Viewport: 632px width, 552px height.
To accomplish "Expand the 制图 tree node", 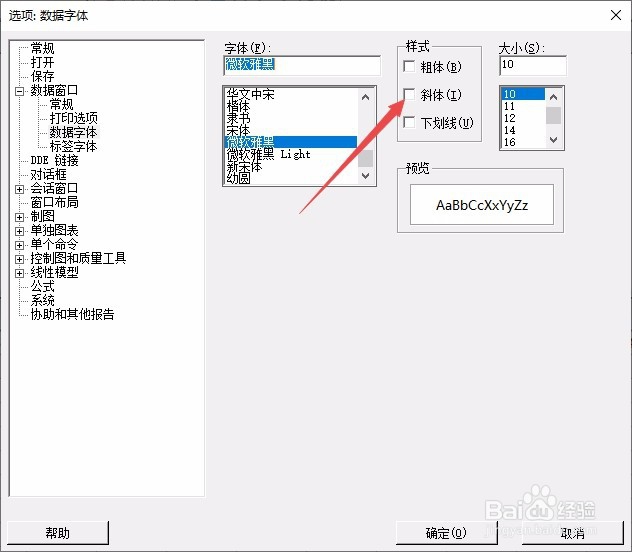I will click(19, 217).
